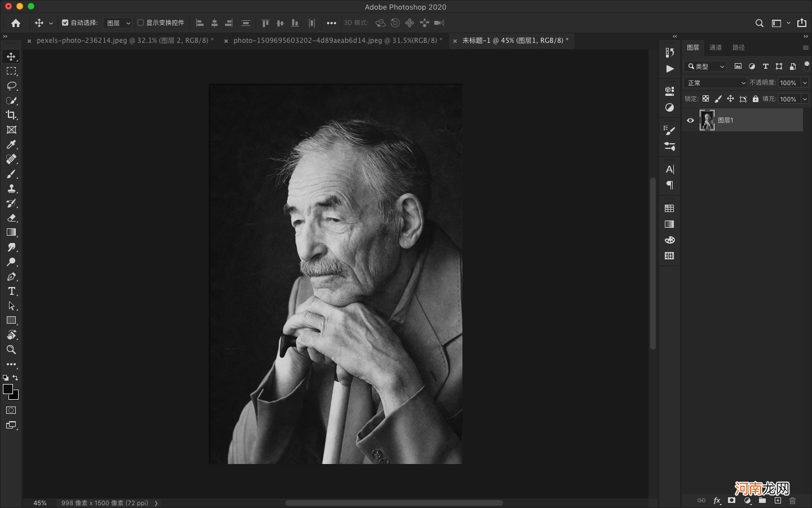Switch to the photo-1509695603202 document tab
Viewport: 812px width, 508px height.
(x=335, y=41)
